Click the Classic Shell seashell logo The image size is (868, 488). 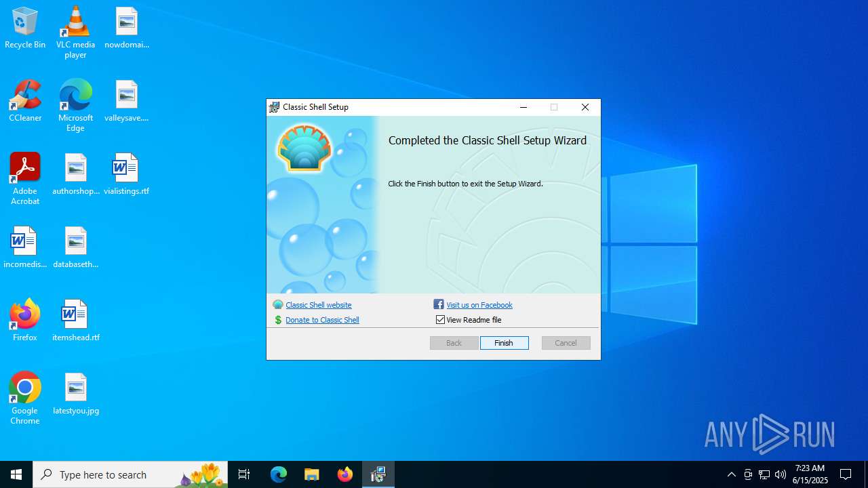pos(304,147)
